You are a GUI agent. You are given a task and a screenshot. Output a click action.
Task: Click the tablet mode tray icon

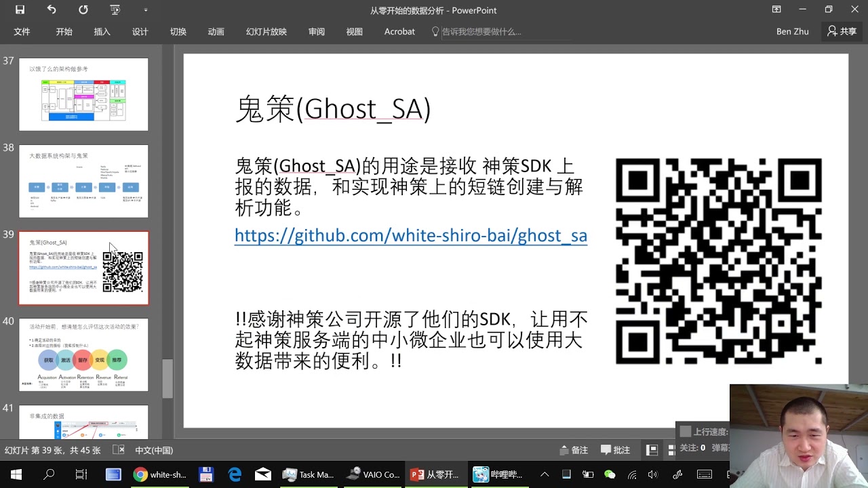coord(566,474)
